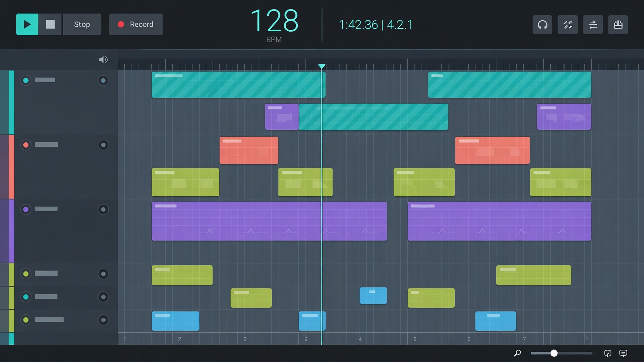Select the long purple clip under the playhead
The height and width of the screenshot is (362, 644).
coord(269,221)
